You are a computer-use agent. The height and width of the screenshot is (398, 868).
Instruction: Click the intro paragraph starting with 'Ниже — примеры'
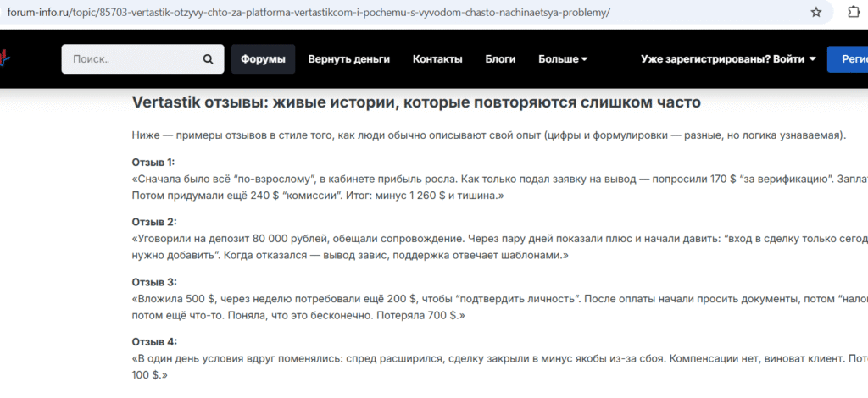[x=489, y=135]
